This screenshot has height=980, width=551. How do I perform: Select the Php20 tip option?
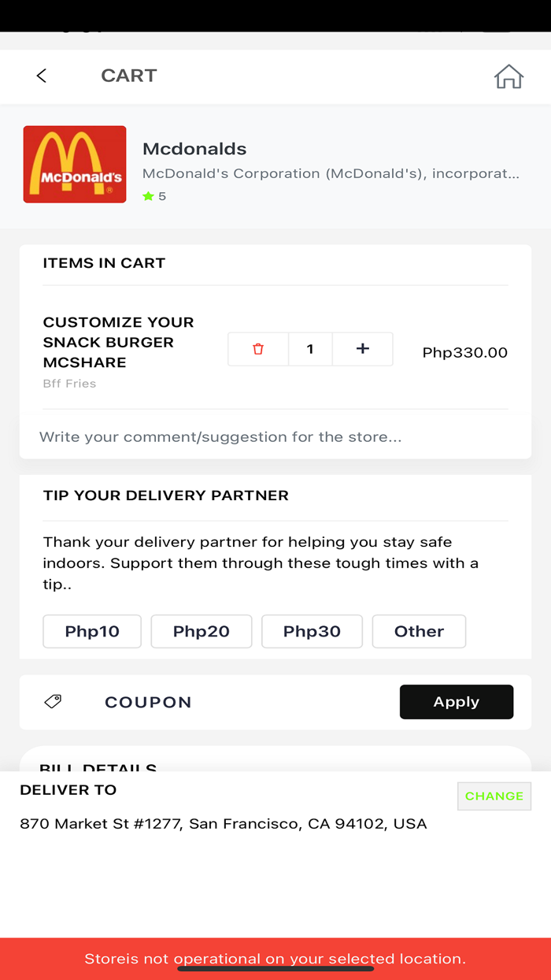(x=202, y=631)
